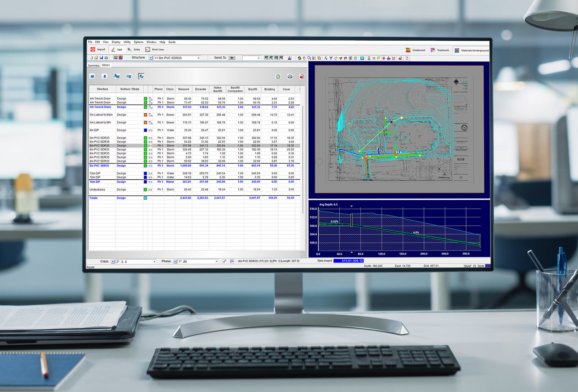578x392 pixels.
Task: Click the profile panel small dropdown arrow
Action: [x=351, y=206]
